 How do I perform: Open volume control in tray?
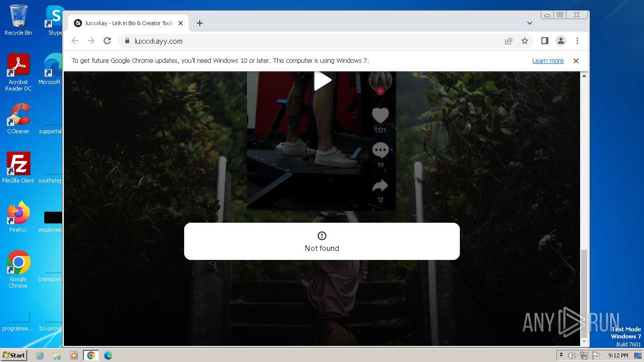572,355
